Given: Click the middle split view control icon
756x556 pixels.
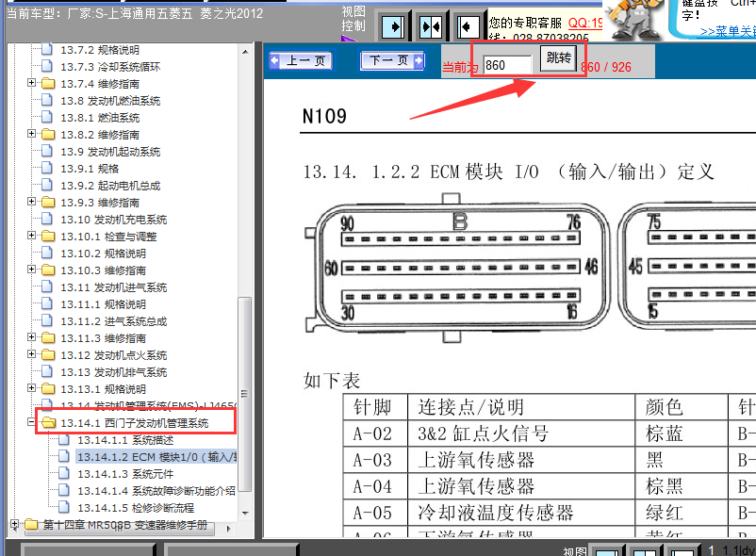Looking at the screenshot, I should pos(431,26).
